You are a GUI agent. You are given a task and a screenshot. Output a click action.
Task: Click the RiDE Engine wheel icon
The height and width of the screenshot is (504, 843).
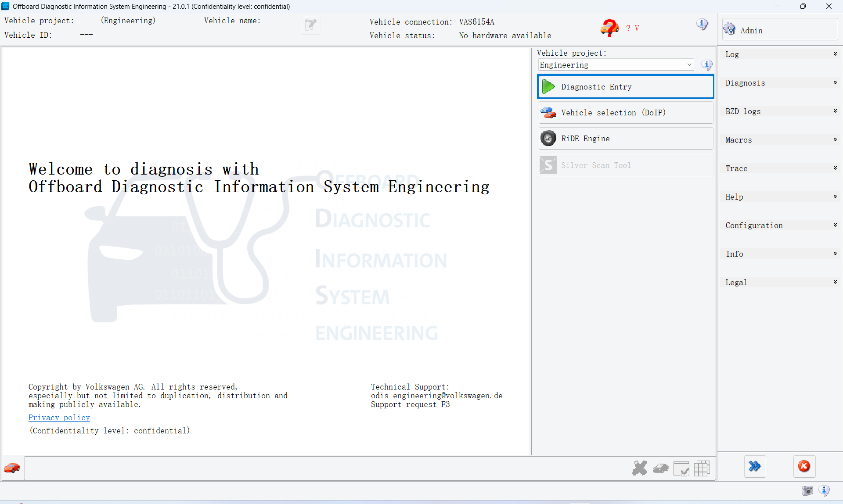tap(548, 139)
